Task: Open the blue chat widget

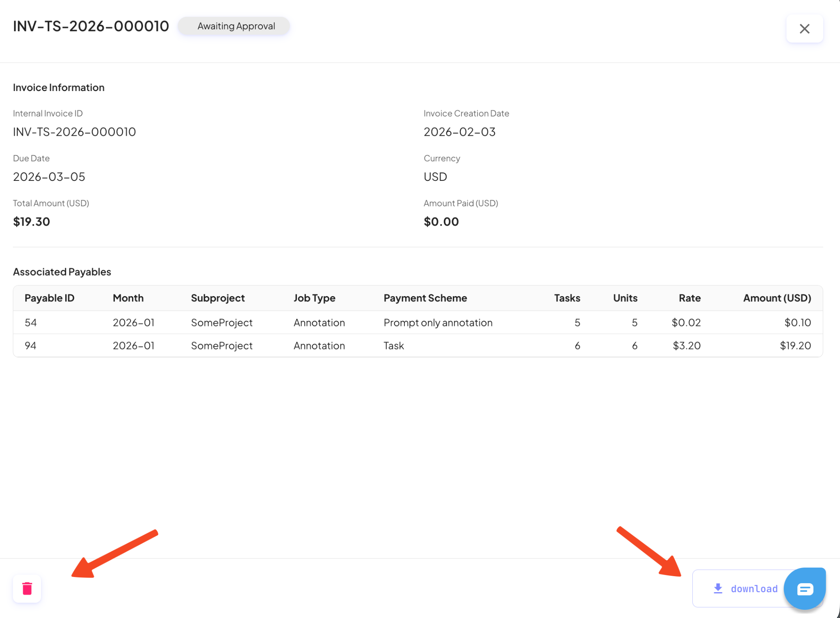Action: 805,589
